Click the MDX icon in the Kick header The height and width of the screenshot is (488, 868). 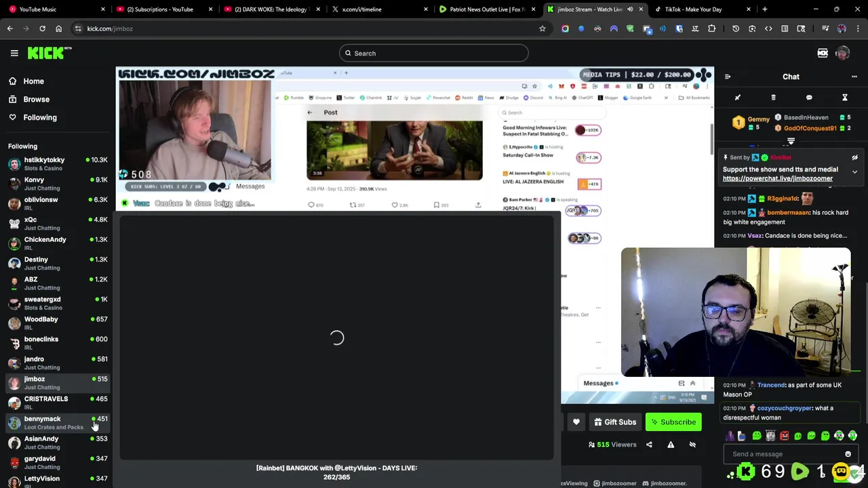(823, 53)
